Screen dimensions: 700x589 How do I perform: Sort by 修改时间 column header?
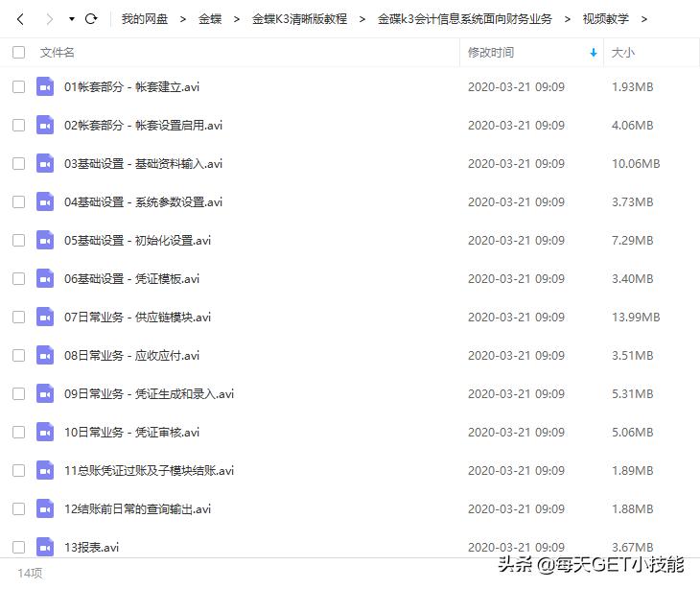491,52
